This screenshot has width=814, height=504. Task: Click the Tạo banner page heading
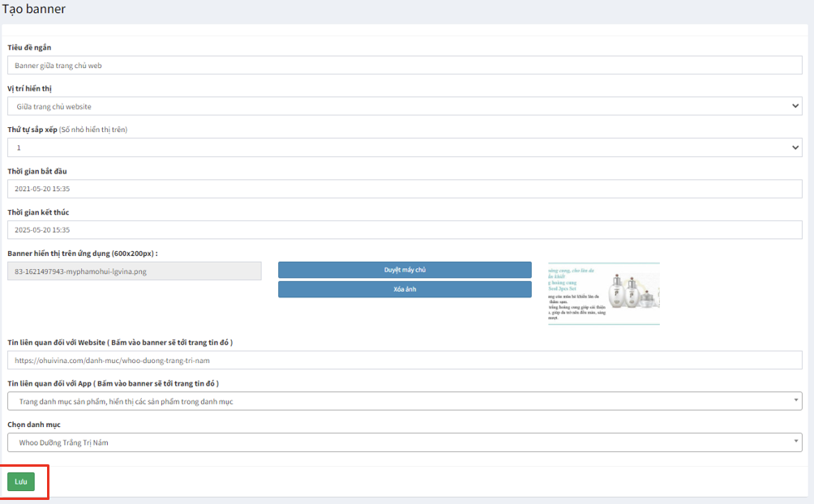pos(34,10)
